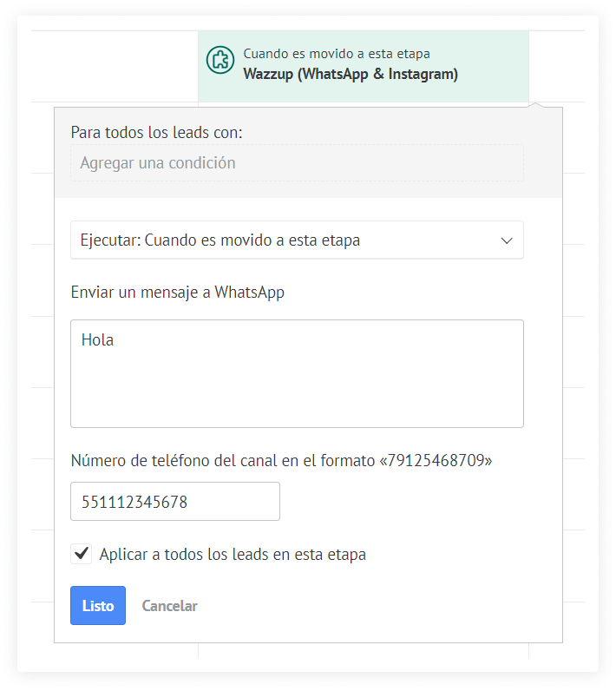
Task: Click 'Aplicar a todos los leads en esta etapa' label
Action: pyautogui.click(x=233, y=554)
